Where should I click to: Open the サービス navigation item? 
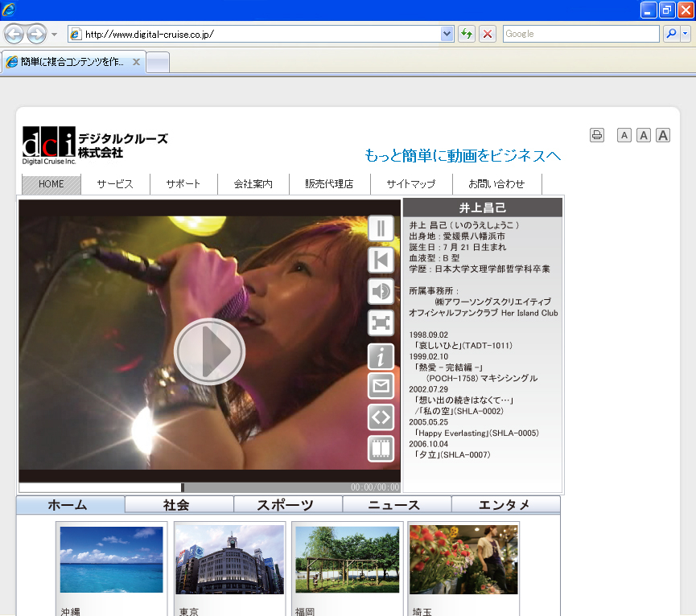(x=115, y=183)
